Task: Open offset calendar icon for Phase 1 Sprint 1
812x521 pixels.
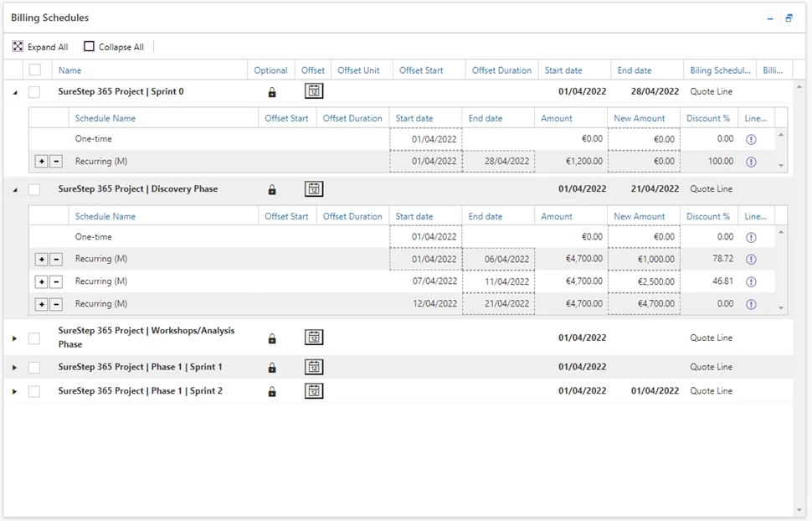Action: [x=314, y=367]
